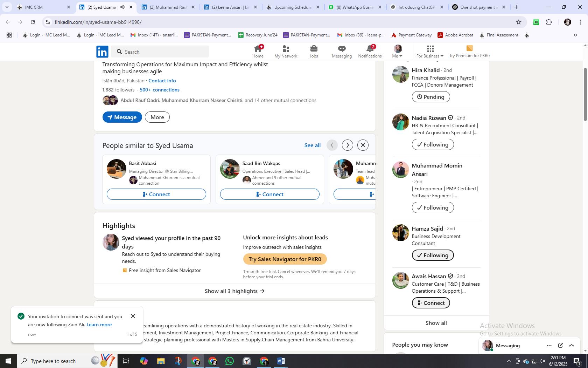Open messaging options ellipsis icon
This screenshot has width=588, height=368.
click(x=549, y=346)
